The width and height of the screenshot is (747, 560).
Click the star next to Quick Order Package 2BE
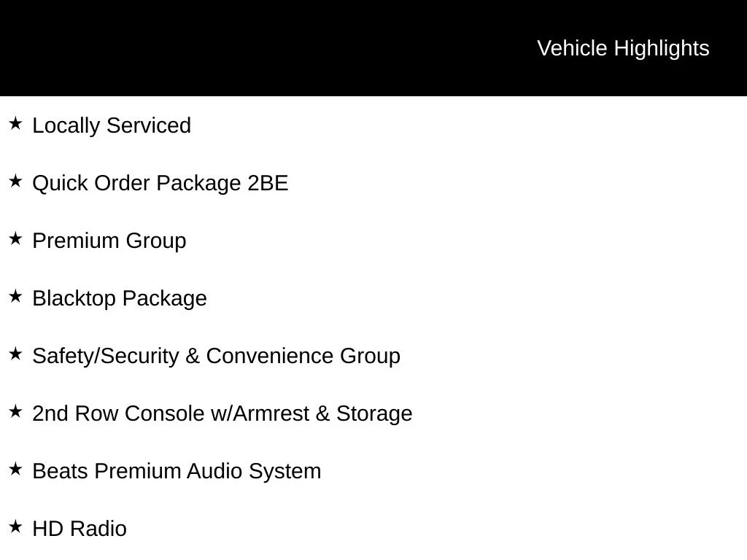(x=15, y=182)
